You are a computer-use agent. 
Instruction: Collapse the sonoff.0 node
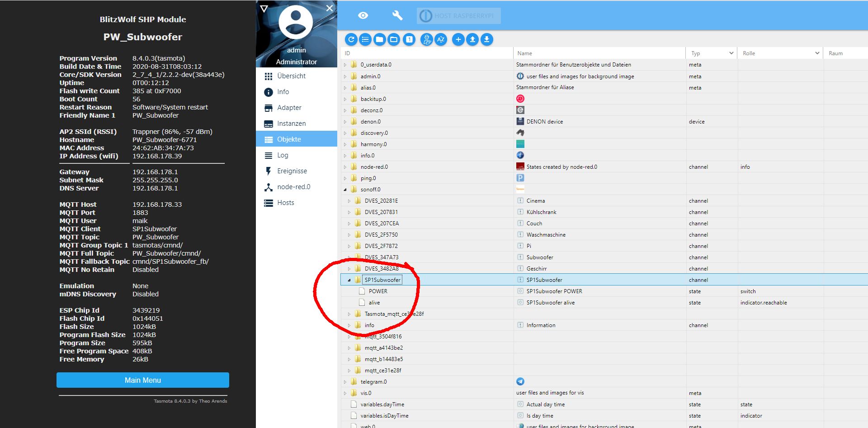[345, 190]
